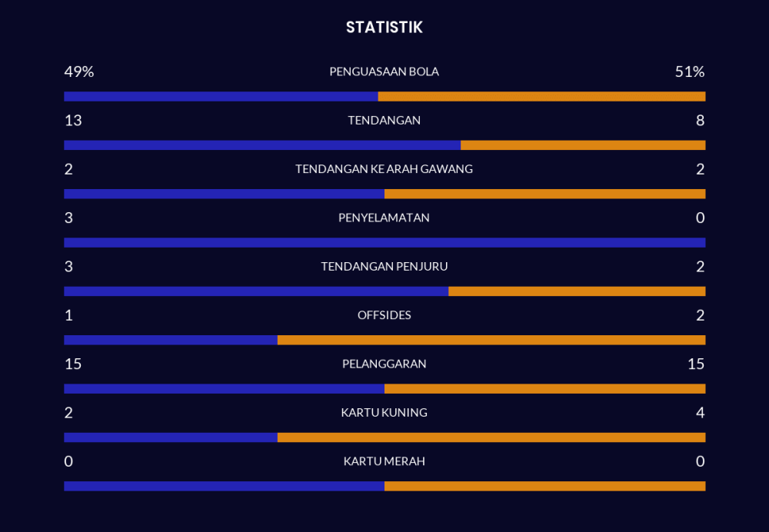This screenshot has width=769, height=532.
Task: Click the shots value 8
Action: 700,121
